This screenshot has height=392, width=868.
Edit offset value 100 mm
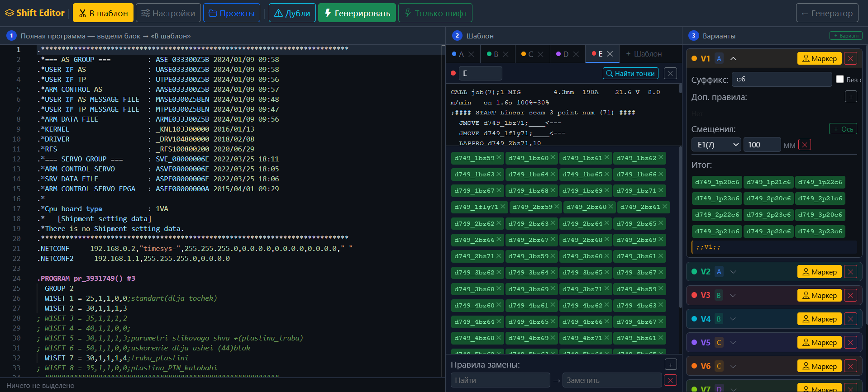click(762, 145)
